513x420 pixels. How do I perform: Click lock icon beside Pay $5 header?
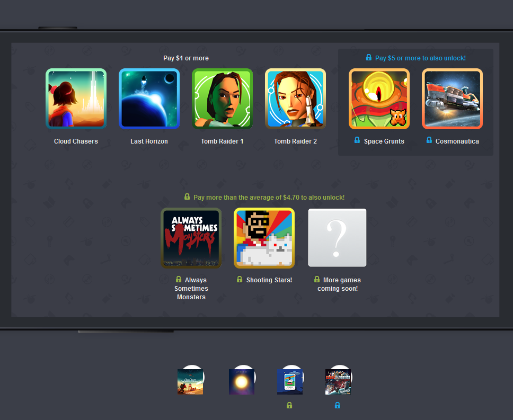(369, 58)
